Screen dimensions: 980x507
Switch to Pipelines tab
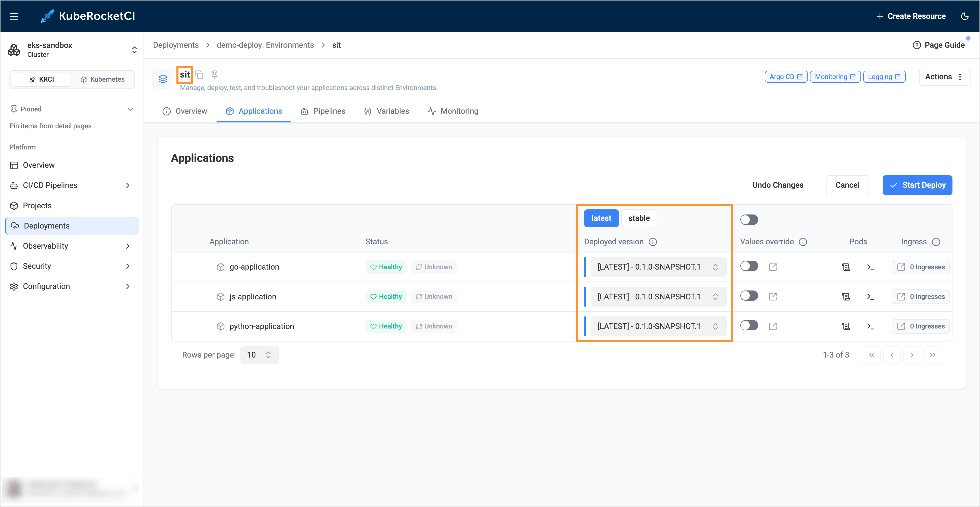coord(323,111)
